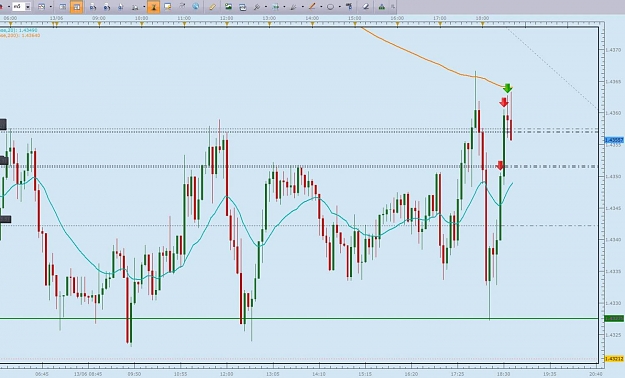Viewport: 625px width, 378px height.
Task: Open the toolbar overflow chevron at far right
Action: (393, 7)
